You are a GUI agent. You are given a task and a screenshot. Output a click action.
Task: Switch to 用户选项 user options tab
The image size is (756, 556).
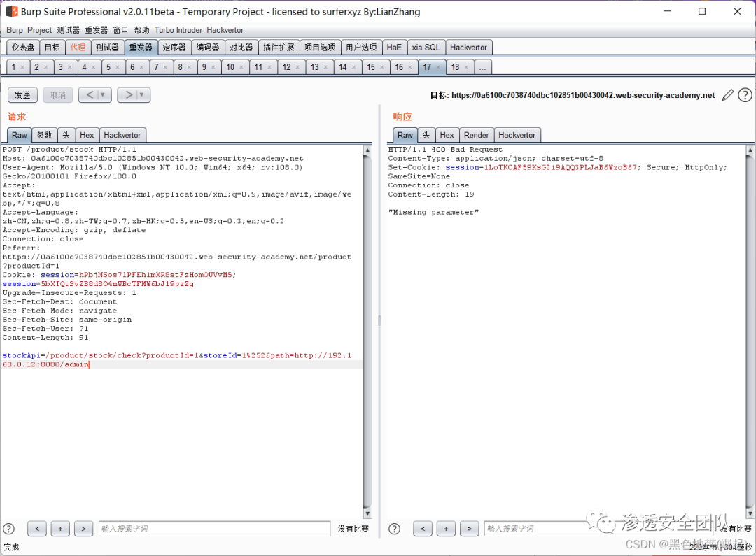point(361,48)
